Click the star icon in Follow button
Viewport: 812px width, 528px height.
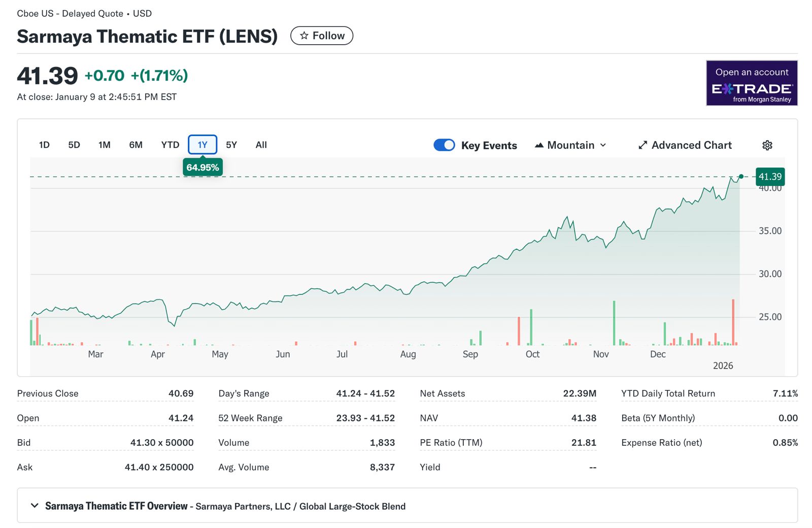(x=304, y=36)
